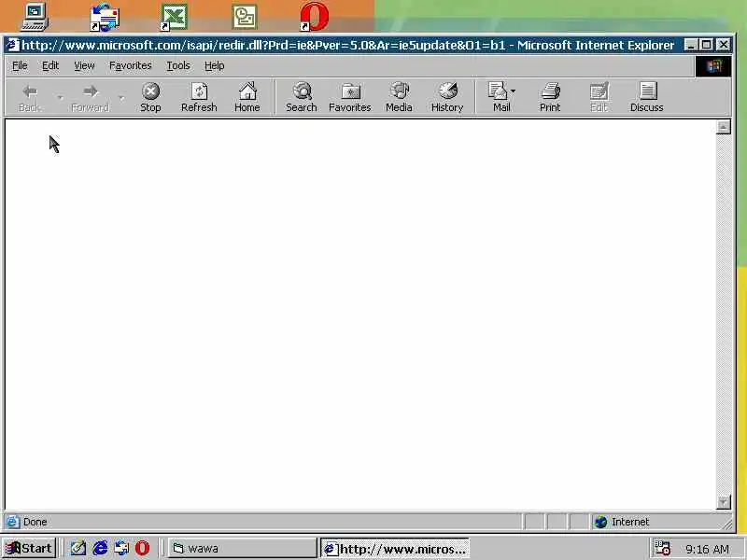747x560 pixels.
Task: Open the Search pane
Action: [x=301, y=98]
